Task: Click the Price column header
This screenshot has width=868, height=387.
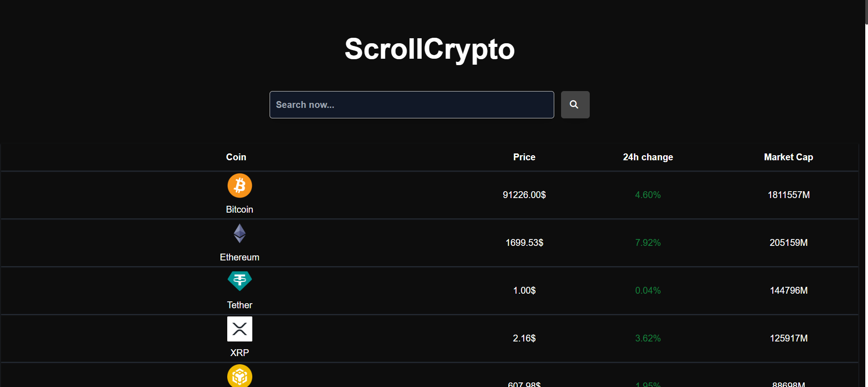Action: click(524, 157)
